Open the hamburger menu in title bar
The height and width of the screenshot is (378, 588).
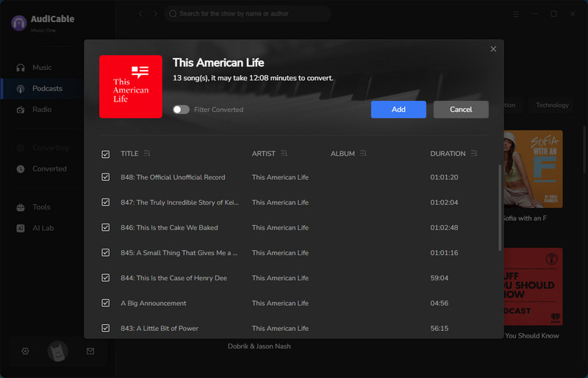(x=516, y=14)
